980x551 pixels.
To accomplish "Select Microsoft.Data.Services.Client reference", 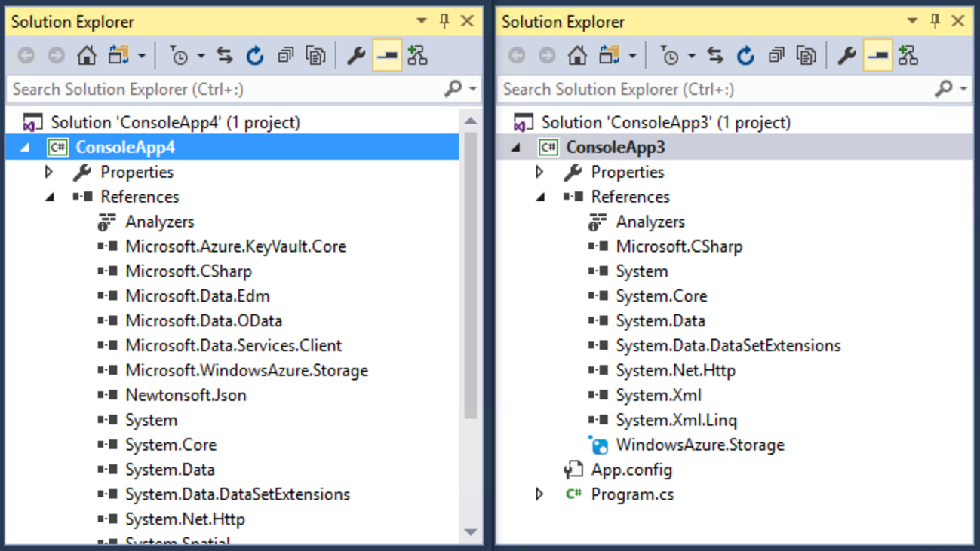I will click(x=233, y=346).
